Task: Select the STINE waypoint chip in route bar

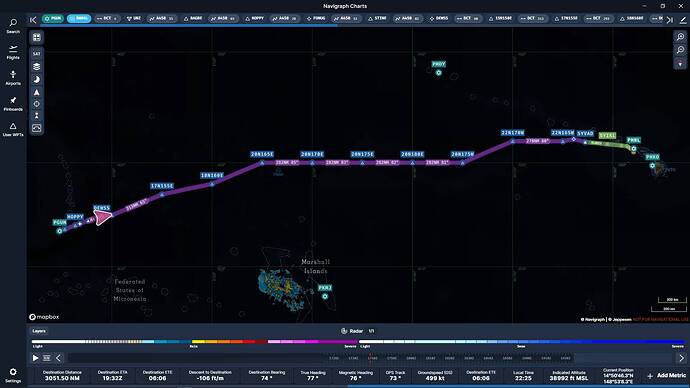Action: tap(377, 18)
